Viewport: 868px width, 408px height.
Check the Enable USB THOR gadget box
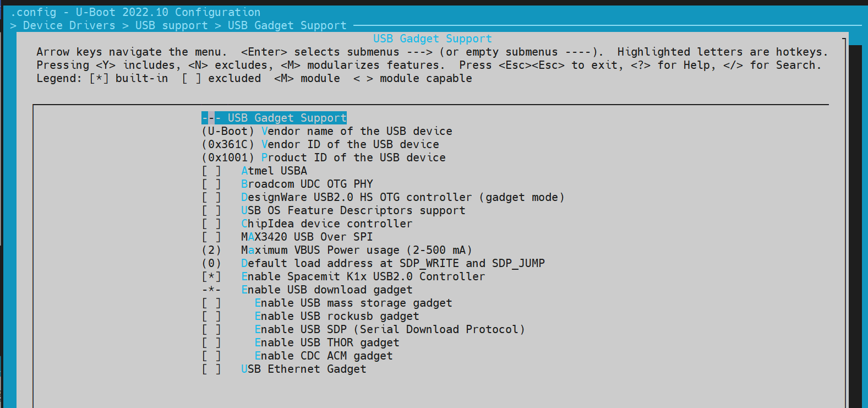(x=211, y=342)
